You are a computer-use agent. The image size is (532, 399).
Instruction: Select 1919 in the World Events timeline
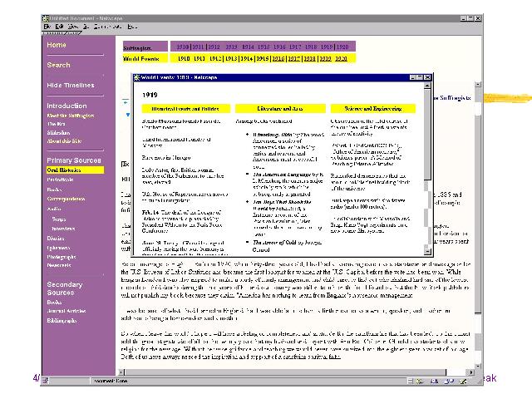point(325,59)
